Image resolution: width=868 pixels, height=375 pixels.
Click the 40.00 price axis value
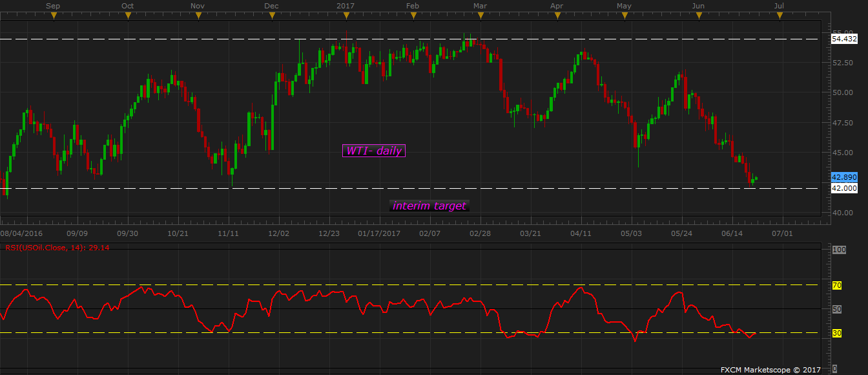click(843, 213)
